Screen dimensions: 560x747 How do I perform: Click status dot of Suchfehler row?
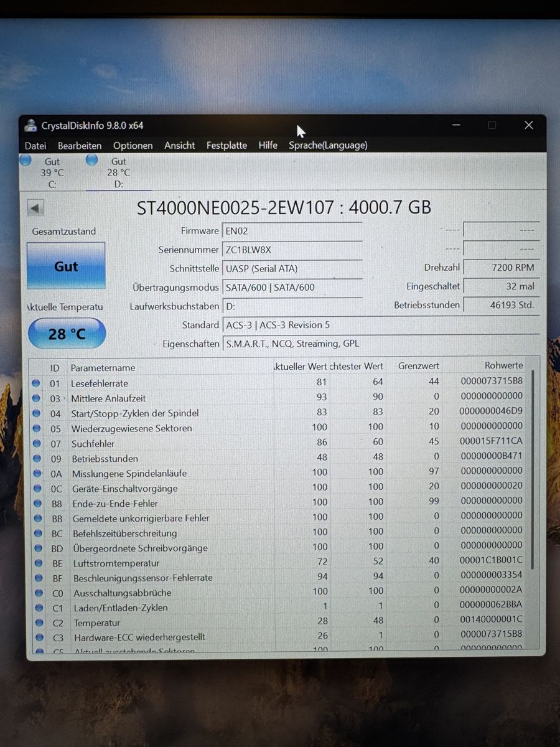[36, 443]
